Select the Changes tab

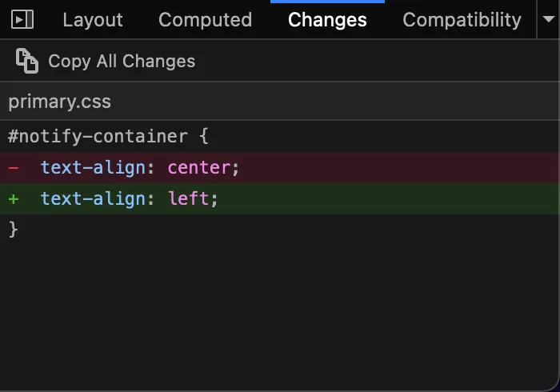click(x=327, y=20)
